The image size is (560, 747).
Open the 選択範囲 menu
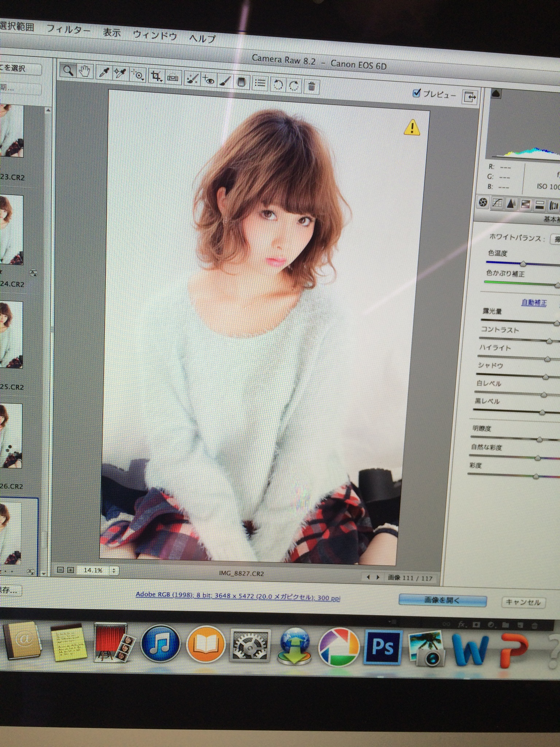point(17,27)
